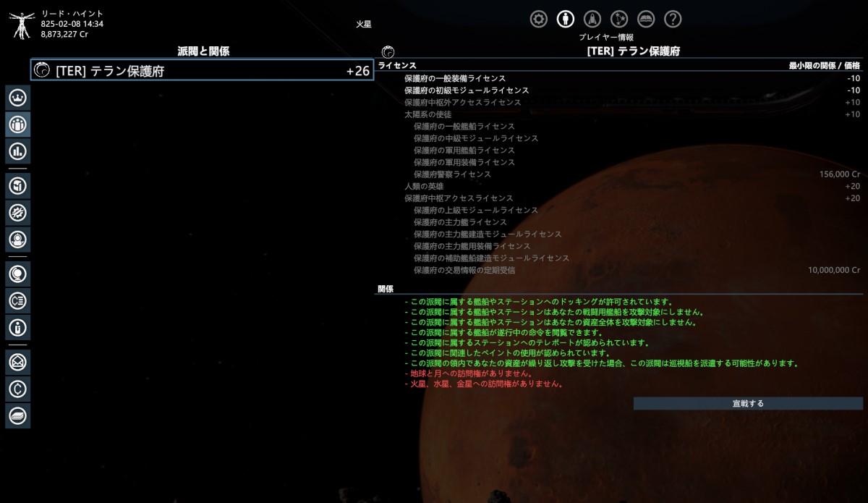Select 保護府の一般装備ライセンス license entry
Screen dimensions: 868x503
coord(454,78)
